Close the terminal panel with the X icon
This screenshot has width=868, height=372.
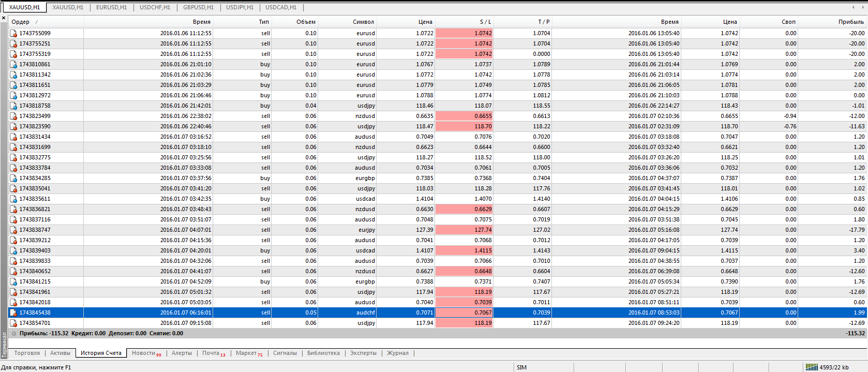[4, 18]
